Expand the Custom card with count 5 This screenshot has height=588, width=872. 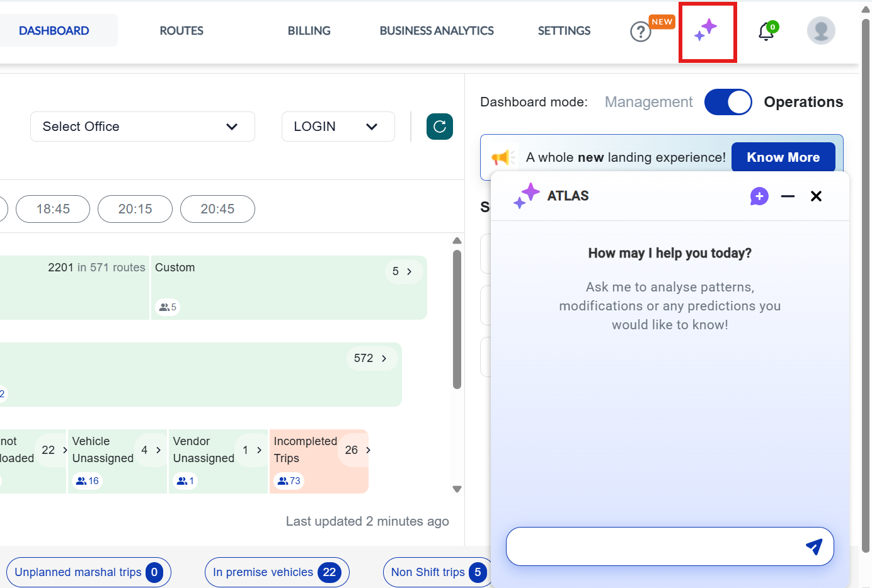(x=403, y=271)
